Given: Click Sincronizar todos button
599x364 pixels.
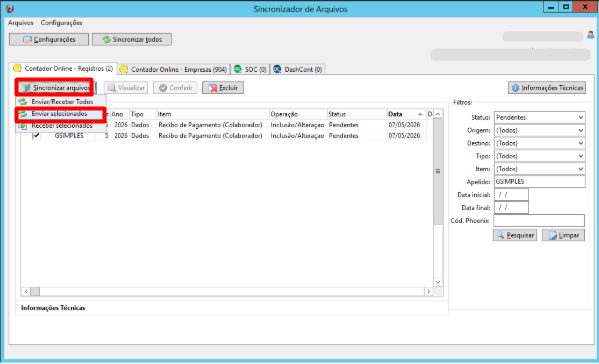Looking at the screenshot, I should coord(132,39).
